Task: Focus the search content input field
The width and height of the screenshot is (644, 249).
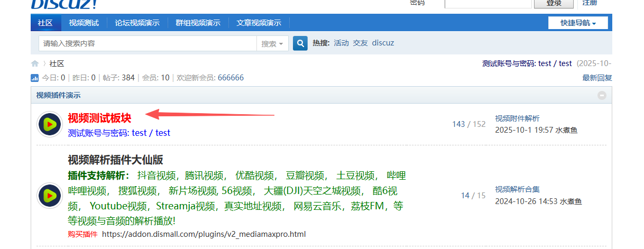Action: click(147, 43)
